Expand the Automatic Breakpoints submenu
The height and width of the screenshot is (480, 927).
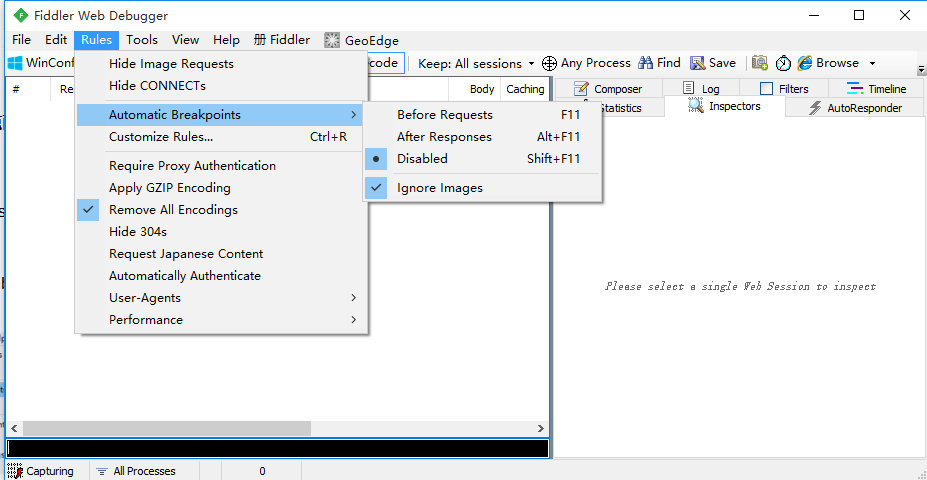pyautogui.click(x=221, y=115)
